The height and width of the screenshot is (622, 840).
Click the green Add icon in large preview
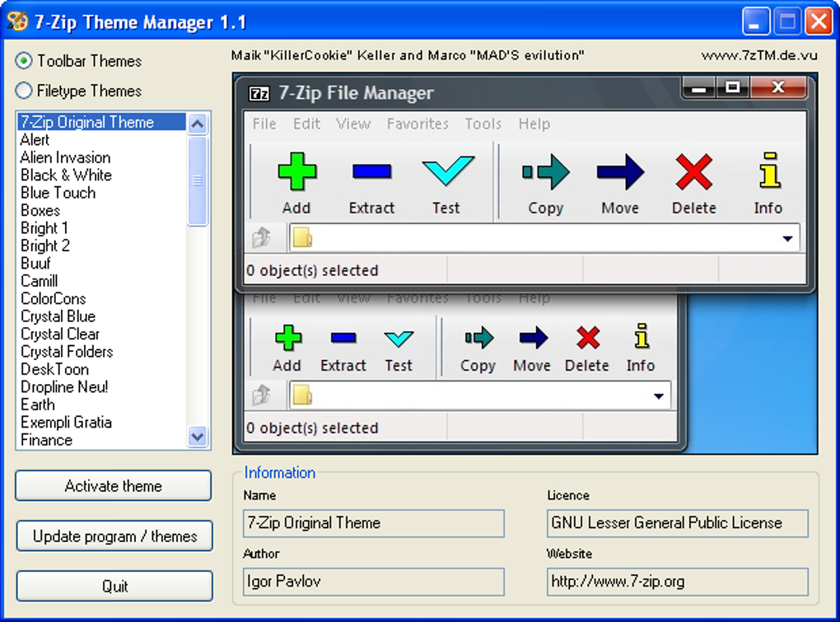(296, 171)
